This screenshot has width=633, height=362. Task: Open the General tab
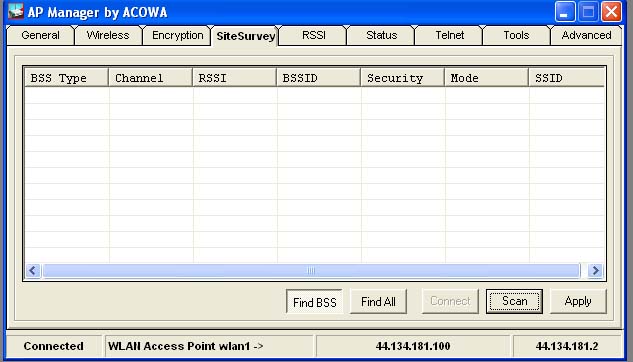coord(40,36)
